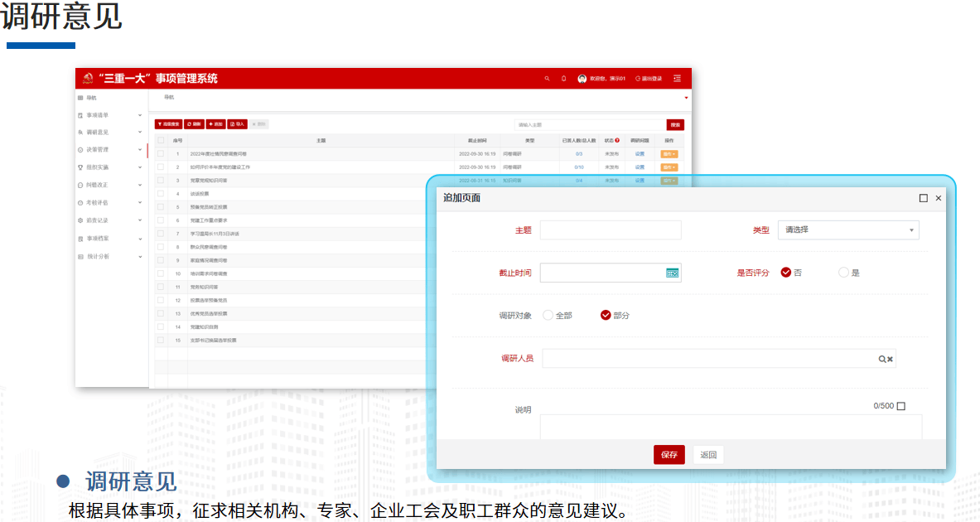Viewport: 980px width, 522px height.
Task: Click the 状态 help question mark icon
Action: pos(617,141)
